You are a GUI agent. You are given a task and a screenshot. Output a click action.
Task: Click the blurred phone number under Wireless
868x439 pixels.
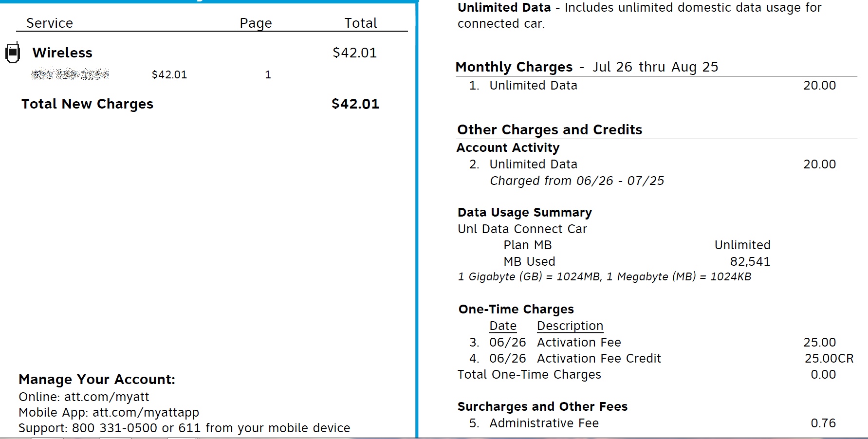70,74
